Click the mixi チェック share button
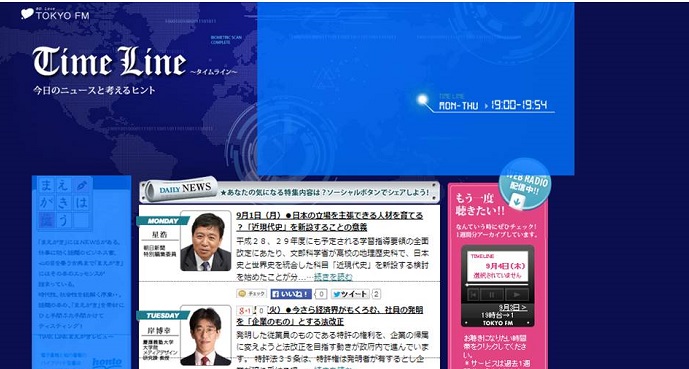 click(252, 294)
